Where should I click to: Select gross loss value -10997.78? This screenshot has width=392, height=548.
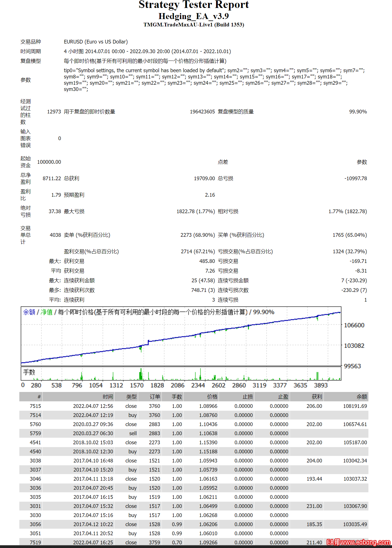tap(356, 178)
